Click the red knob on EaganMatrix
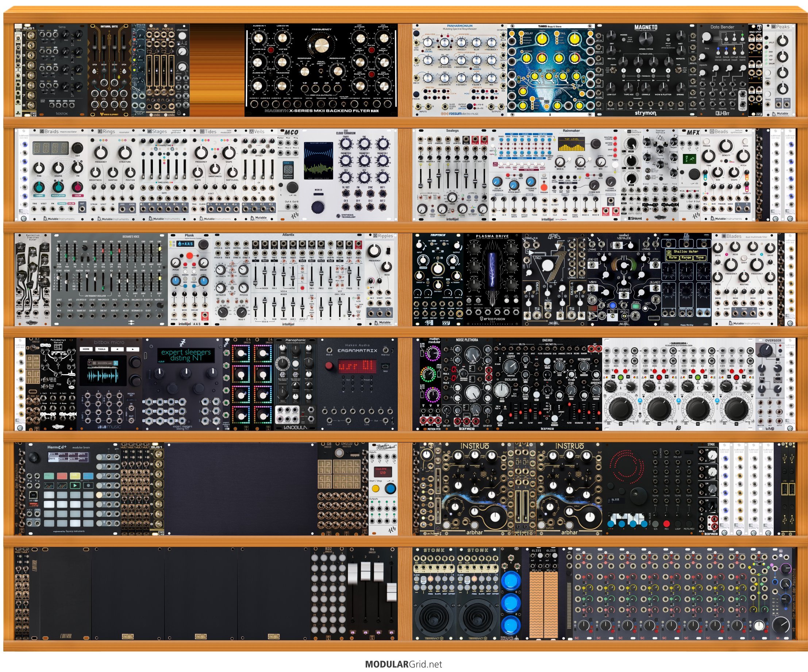 point(329,366)
